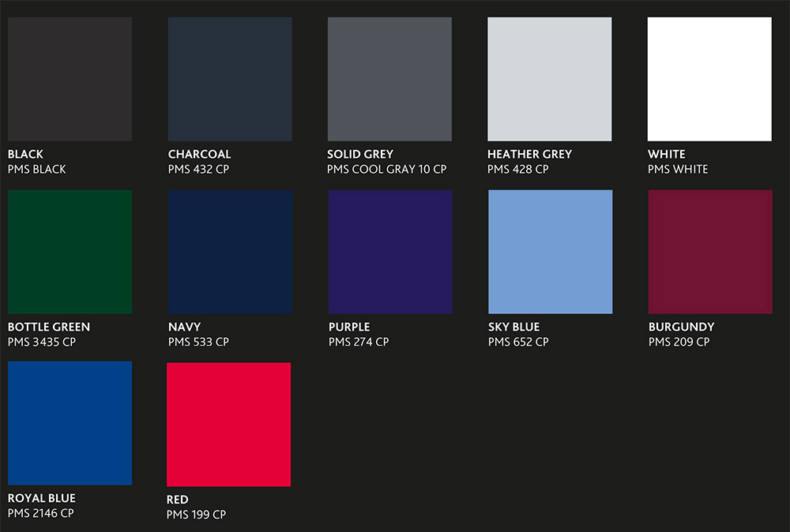790x532 pixels.
Task: Click the 'PMS 428 CP' text
Action: pyautogui.click(x=518, y=169)
